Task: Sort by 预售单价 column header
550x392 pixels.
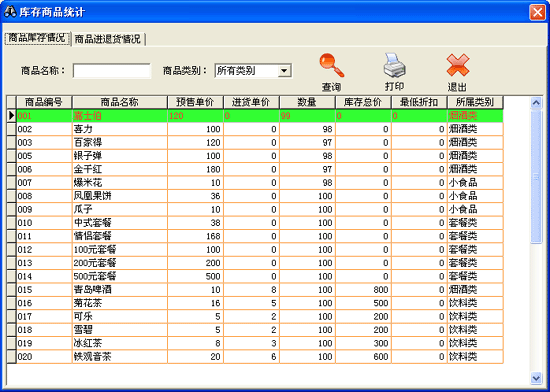Action: point(195,102)
